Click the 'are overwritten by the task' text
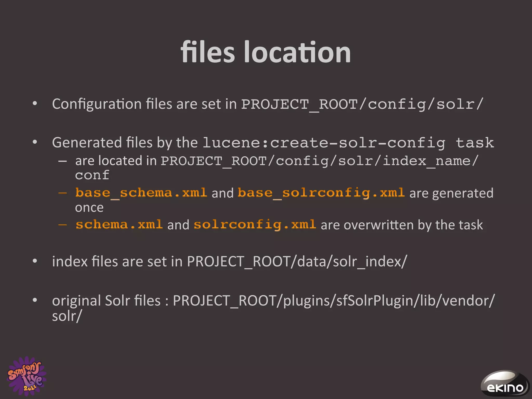This screenshot has height=399, width=532. tap(402, 225)
